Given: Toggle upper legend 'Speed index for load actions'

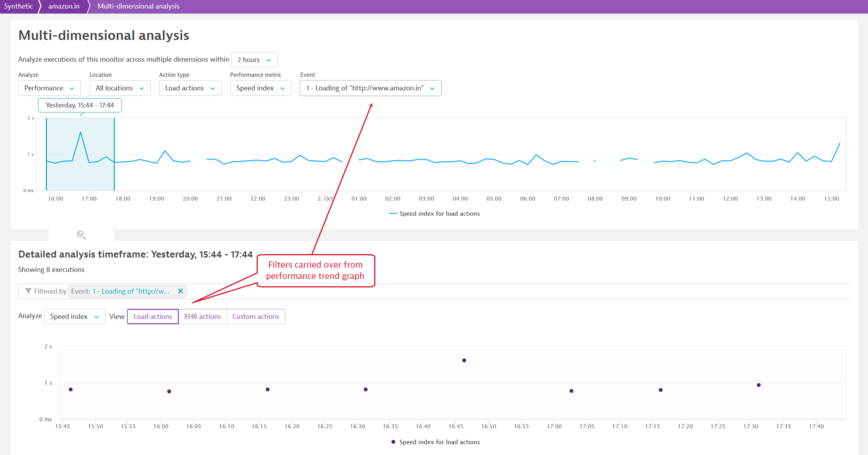Looking at the screenshot, I should click(435, 213).
